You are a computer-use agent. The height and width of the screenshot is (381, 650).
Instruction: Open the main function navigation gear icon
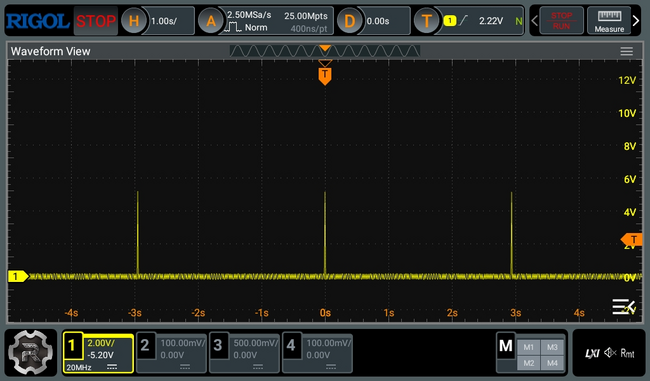pos(31,352)
